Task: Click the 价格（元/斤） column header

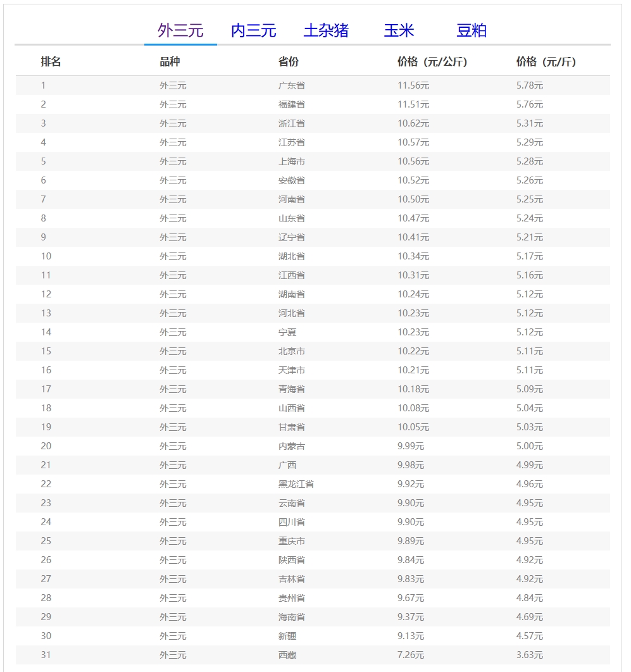Action: (546, 62)
